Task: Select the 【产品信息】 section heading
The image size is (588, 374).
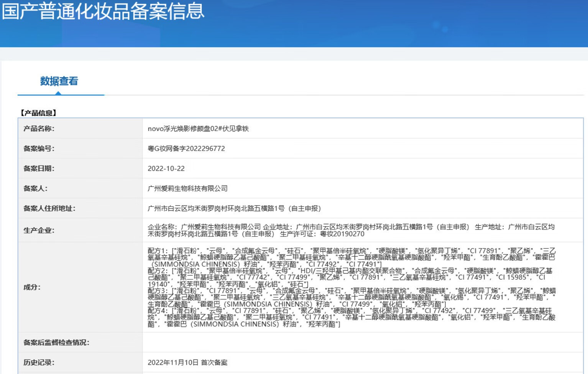Action: 39,113
